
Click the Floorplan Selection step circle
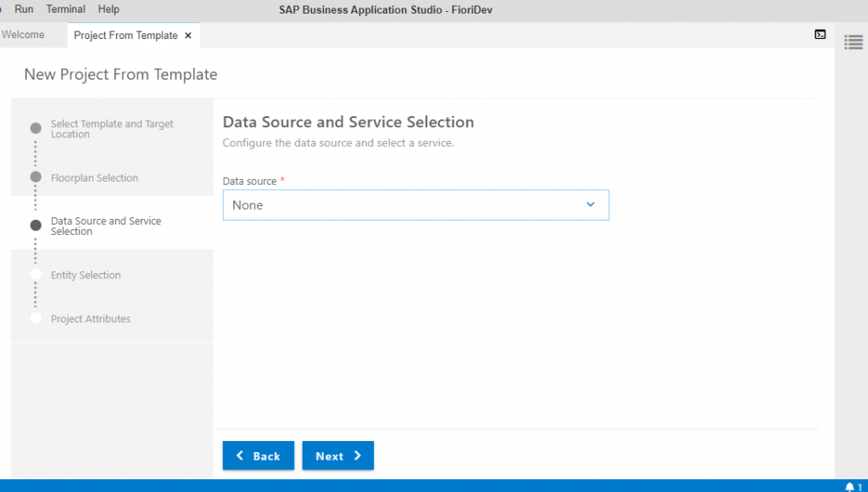click(x=36, y=176)
